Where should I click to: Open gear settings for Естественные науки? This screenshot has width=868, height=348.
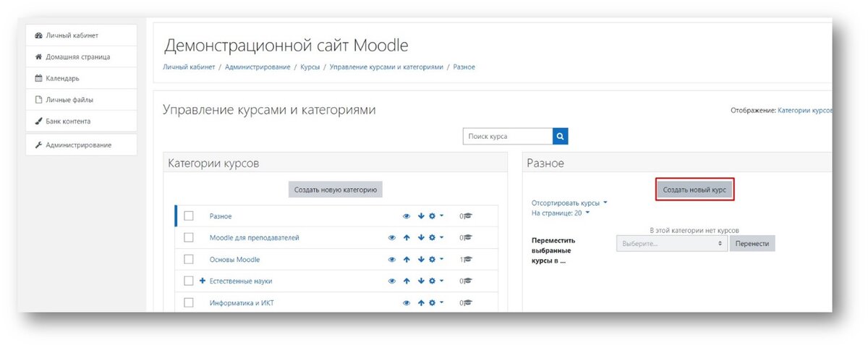[433, 281]
